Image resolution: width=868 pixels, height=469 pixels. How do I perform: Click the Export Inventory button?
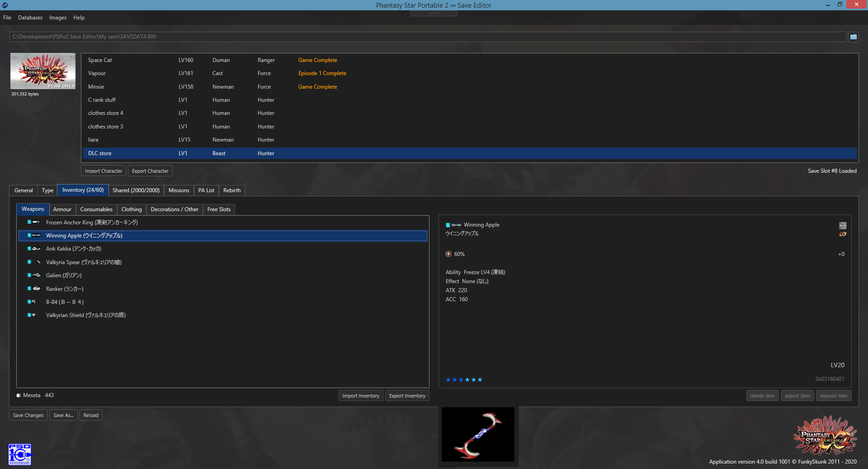(x=407, y=396)
